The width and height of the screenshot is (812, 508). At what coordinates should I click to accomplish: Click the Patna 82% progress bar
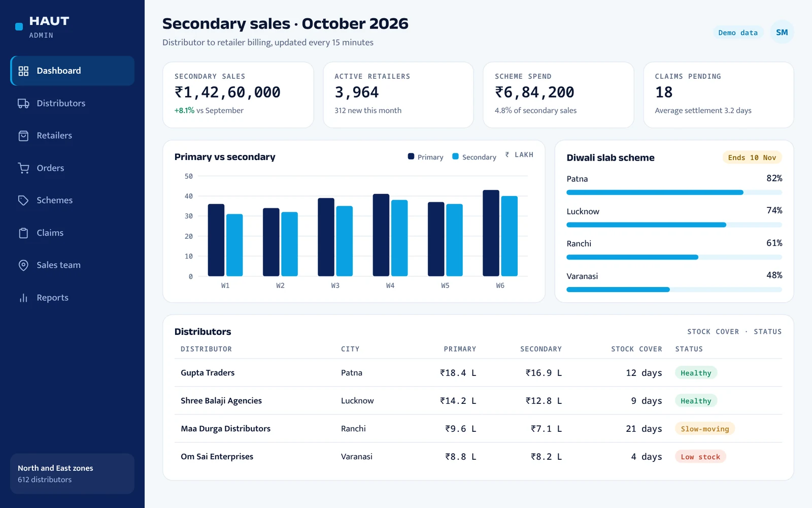tap(674, 193)
